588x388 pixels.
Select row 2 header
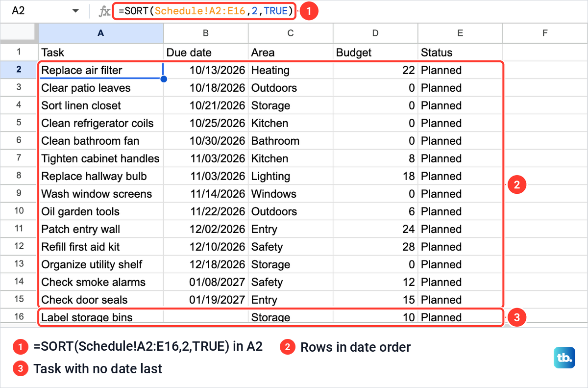coord(19,70)
